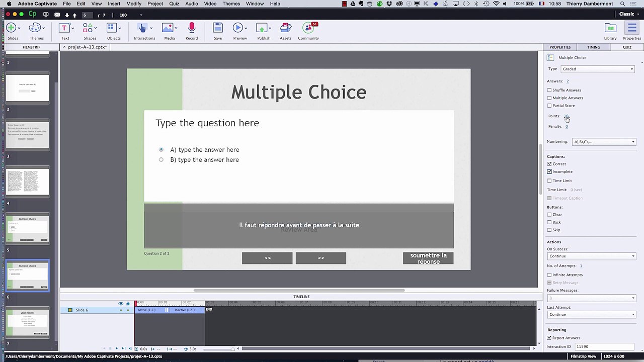Enable Partial Score checkbox
Screen dimensions: 644x362
tap(549, 106)
